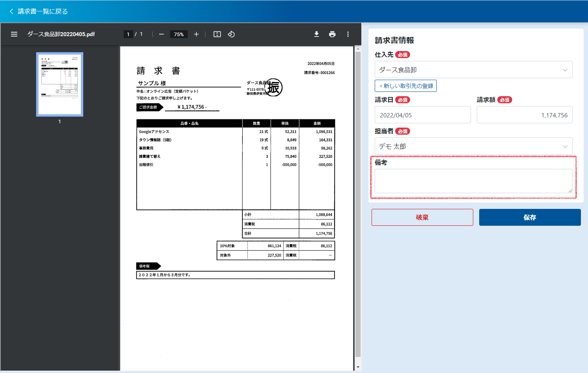Focus the 請求額 amount field
Viewport: 588px width, 373px height.
524,115
